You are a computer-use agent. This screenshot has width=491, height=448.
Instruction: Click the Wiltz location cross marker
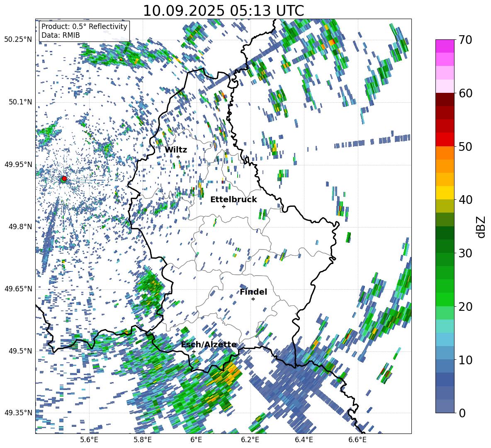[x=178, y=157]
